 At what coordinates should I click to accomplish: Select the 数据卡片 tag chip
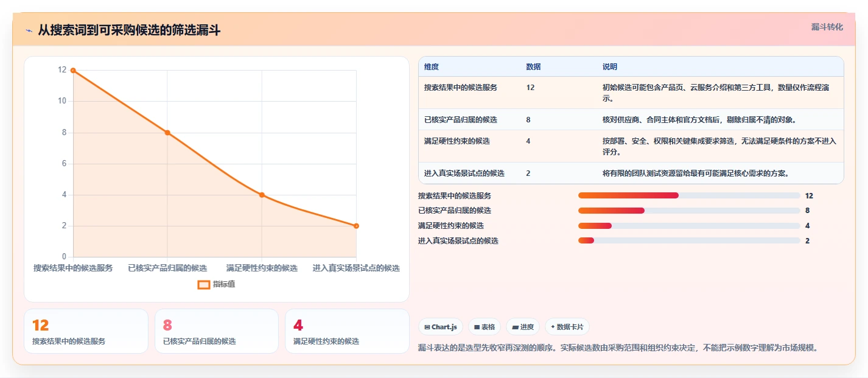click(567, 327)
